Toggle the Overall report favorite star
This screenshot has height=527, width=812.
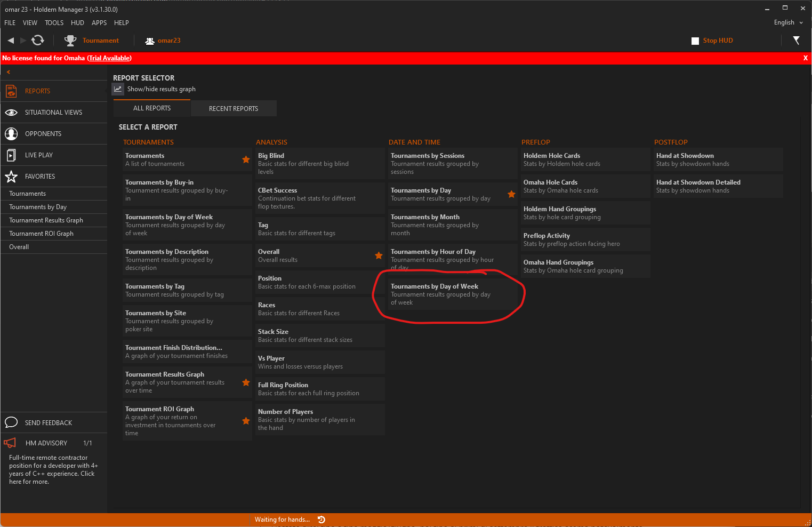point(379,255)
